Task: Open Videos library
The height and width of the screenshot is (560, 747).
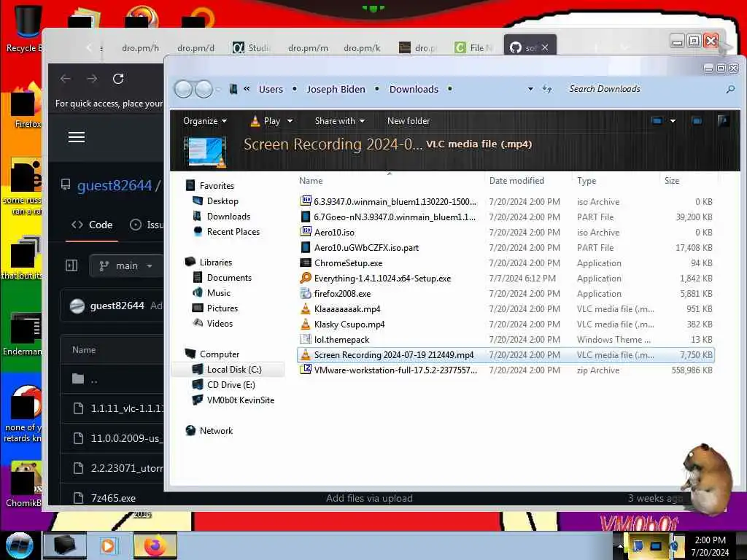Action: [220, 323]
